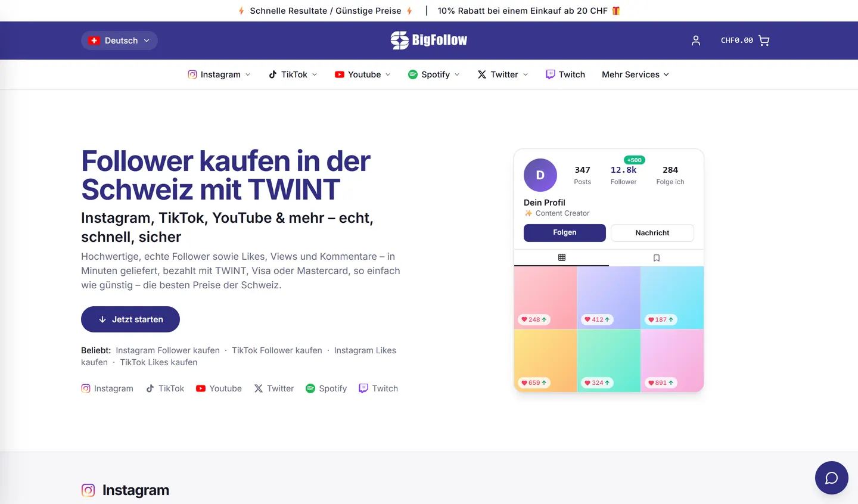Select the bookmark saved tab icon

point(656,258)
